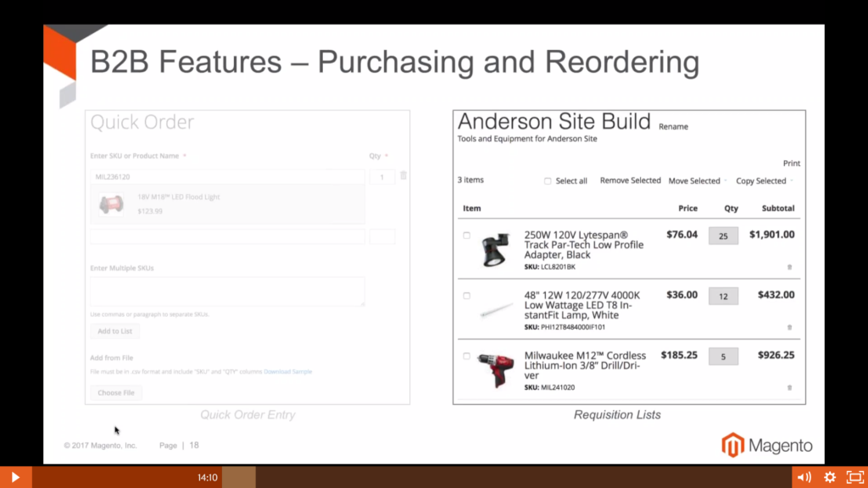This screenshot has height=488, width=868.
Task: Click Remove Selected in the requisition list
Action: [x=630, y=180]
